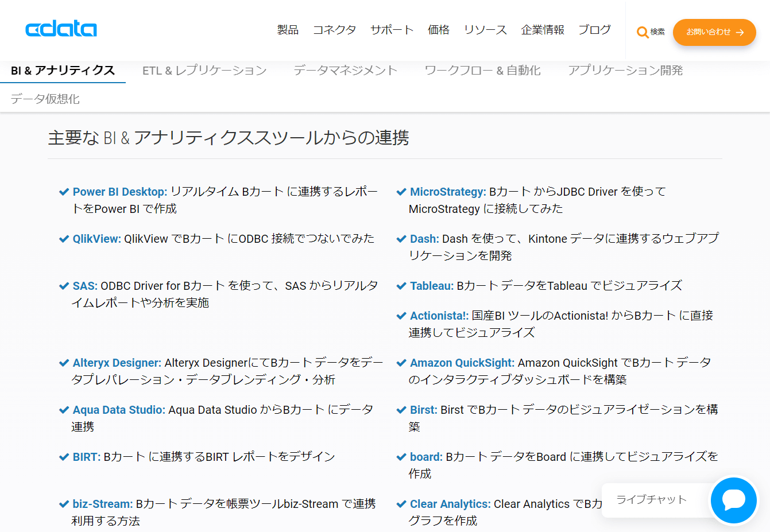Open the コネクタ menu

[x=334, y=30]
